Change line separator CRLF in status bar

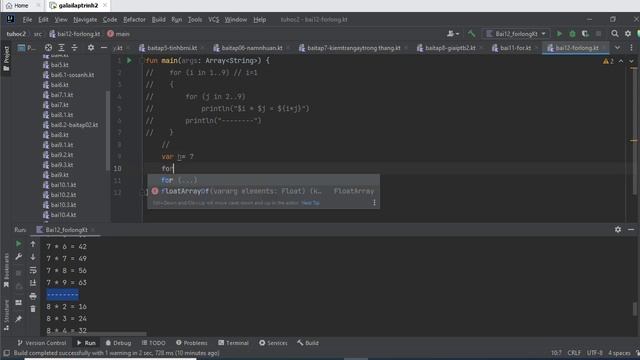click(574, 353)
